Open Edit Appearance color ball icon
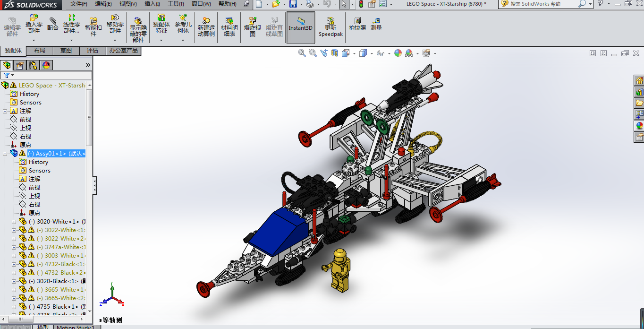This screenshot has height=329, width=644. coord(398,53)
